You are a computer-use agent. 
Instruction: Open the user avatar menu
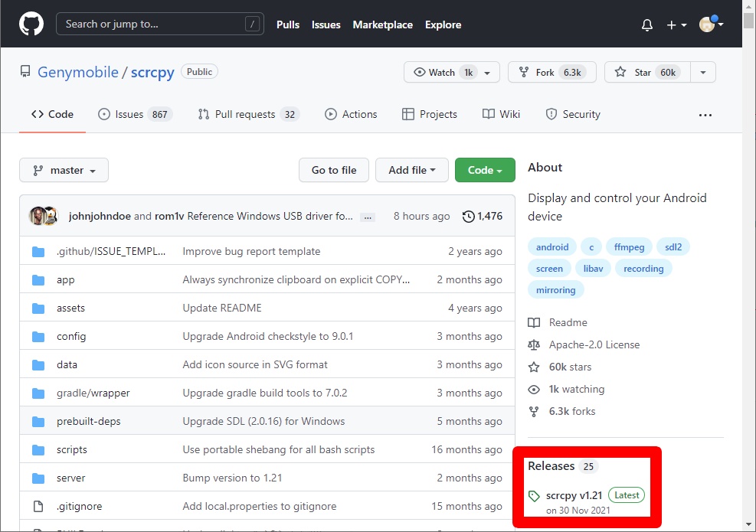pos(711,24)
